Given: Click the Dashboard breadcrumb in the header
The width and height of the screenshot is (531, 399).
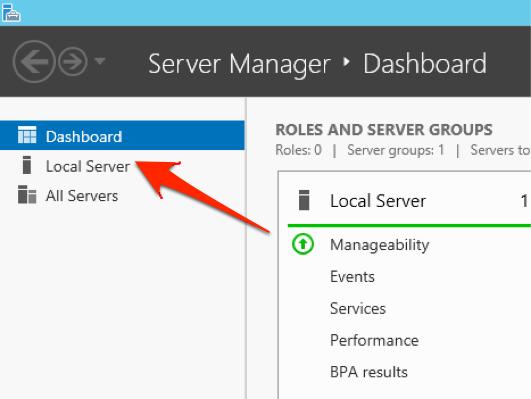Looking at the screenshot, I should point(425,63).
